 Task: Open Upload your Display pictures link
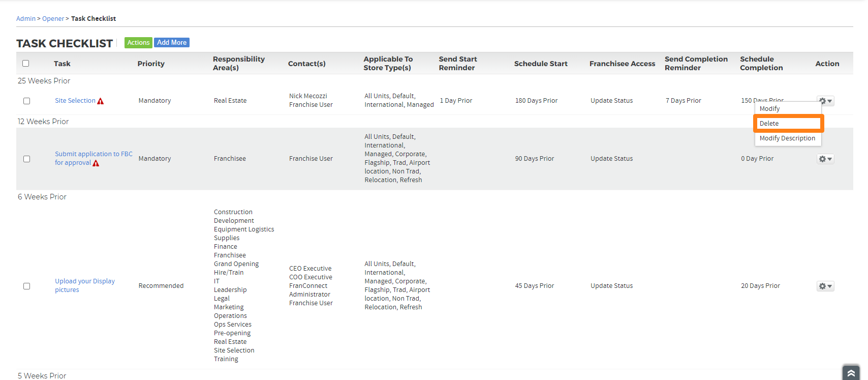(x=85, y=285)
